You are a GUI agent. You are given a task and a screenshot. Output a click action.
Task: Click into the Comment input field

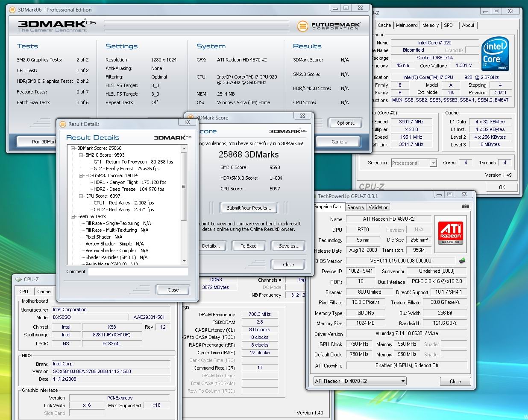point(138,271)
